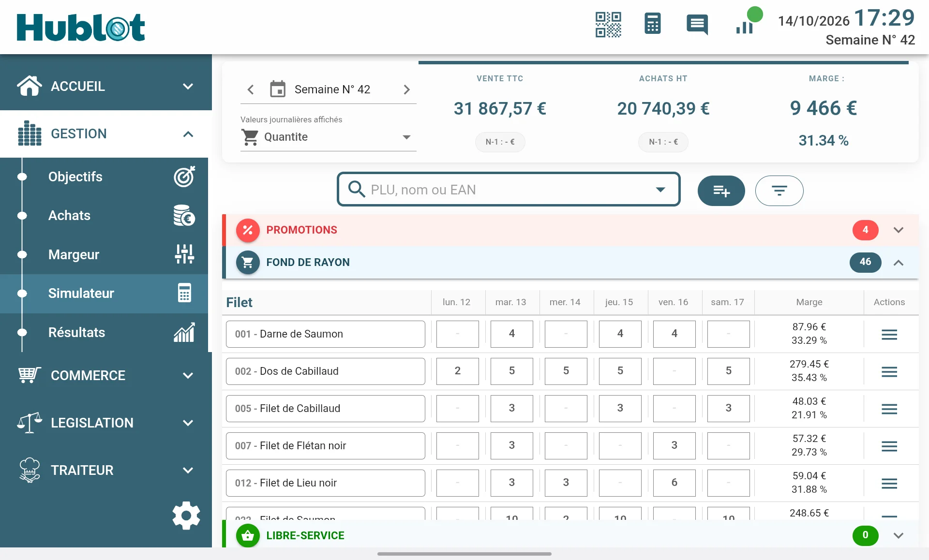Screen dimensions: 929x560
Task: Open the Achats menu item
Action: 104,216
